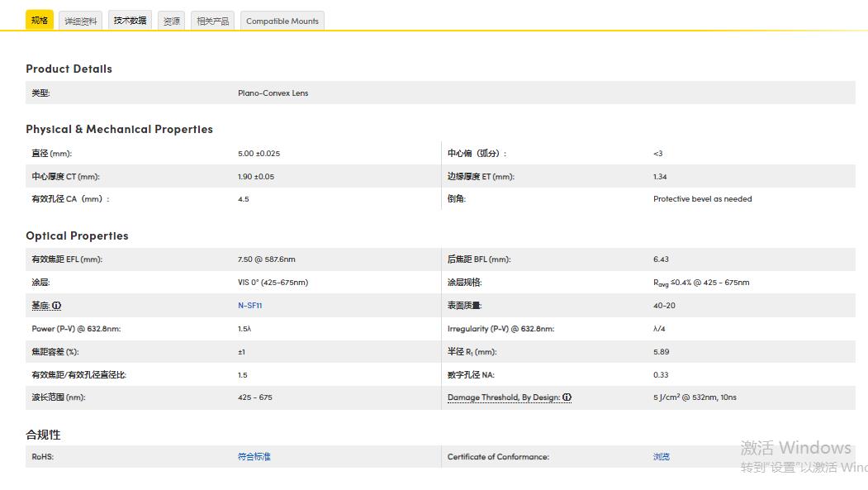The image size is (868, 490).
Task: Open the 详细资料 tab
Action: click(81, 21)
